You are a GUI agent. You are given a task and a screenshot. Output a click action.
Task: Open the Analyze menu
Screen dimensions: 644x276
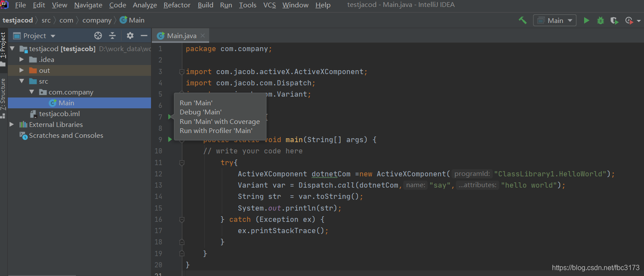[145, 5]
